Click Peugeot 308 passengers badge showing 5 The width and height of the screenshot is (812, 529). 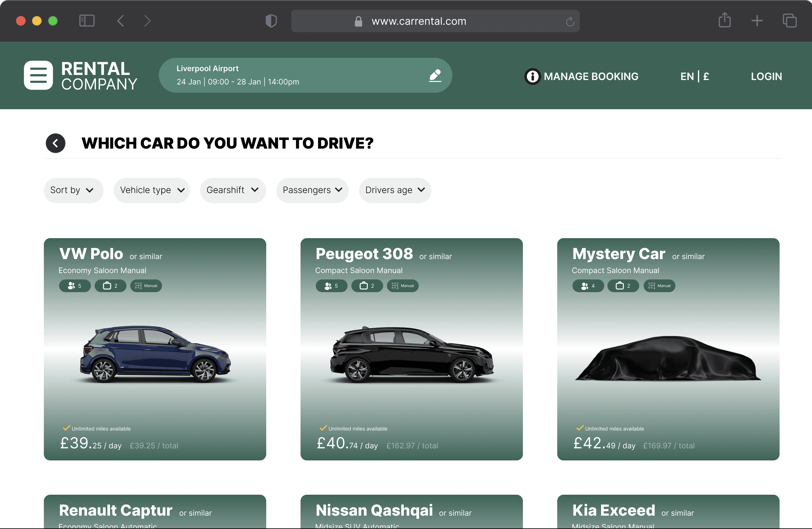pos(331,286)
